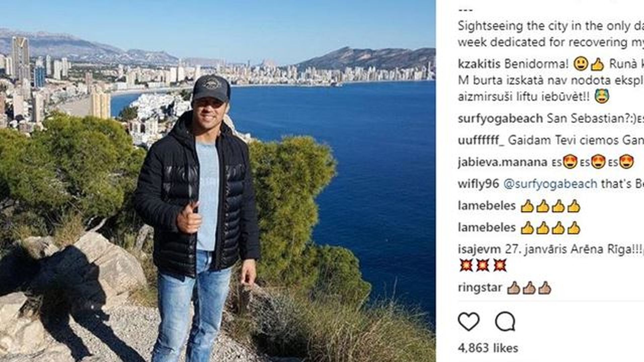Click the thumbs-up emojis in ringstar comment

pyautogui.click(x=529, y=288)
